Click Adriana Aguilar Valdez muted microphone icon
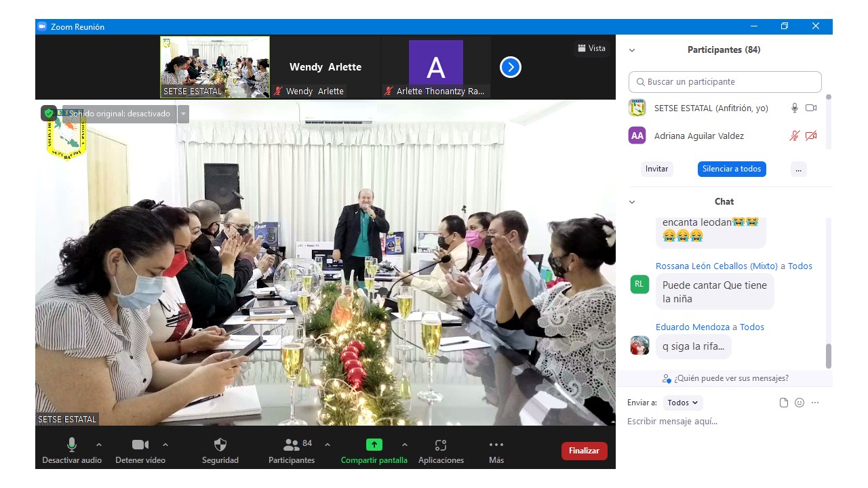 [x=795, y=136]
